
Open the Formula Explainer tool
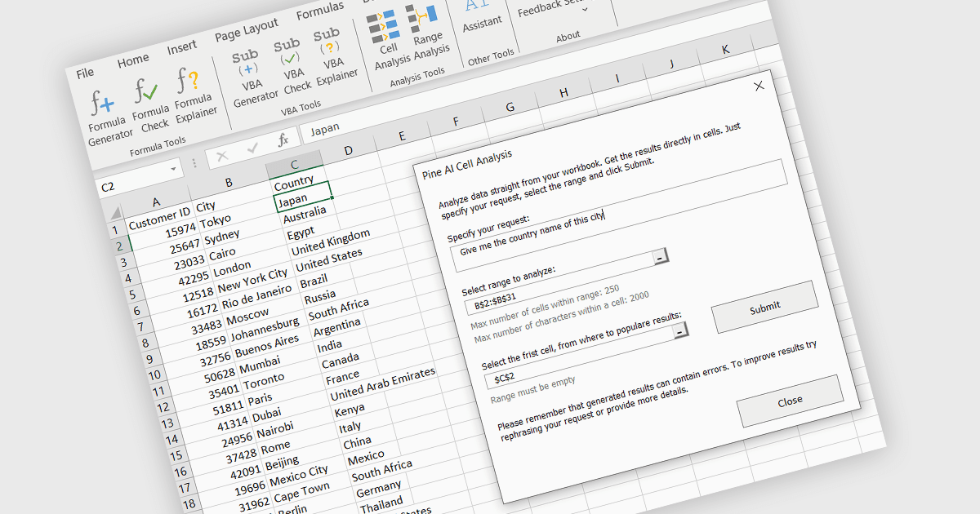pyautogui.click(x=194, y=96)
